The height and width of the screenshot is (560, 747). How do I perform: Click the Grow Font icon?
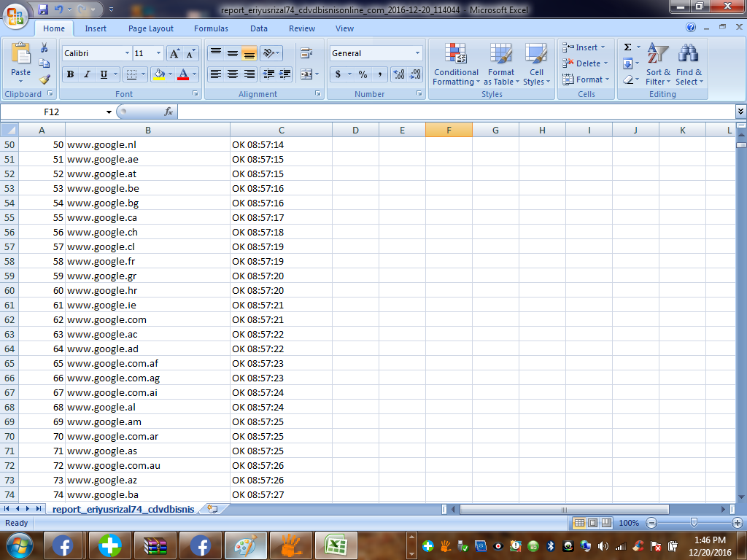(x=174, y=53)
